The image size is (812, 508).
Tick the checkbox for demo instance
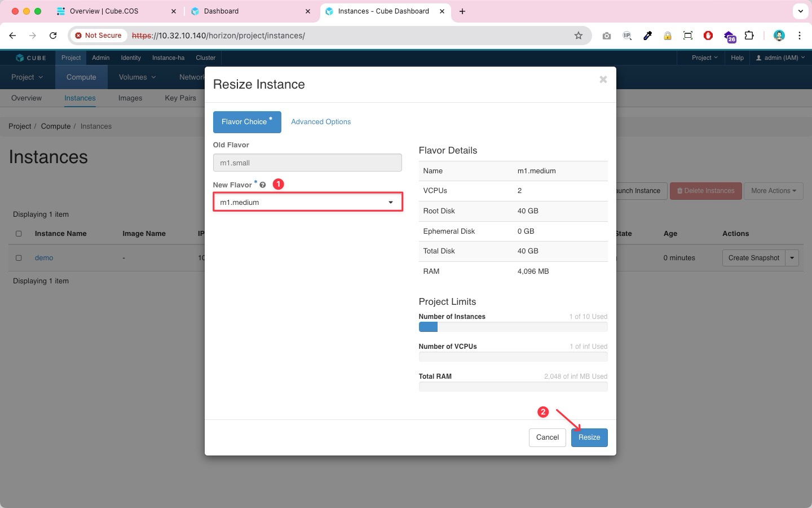pyautogui.click(x=19, y=258)
